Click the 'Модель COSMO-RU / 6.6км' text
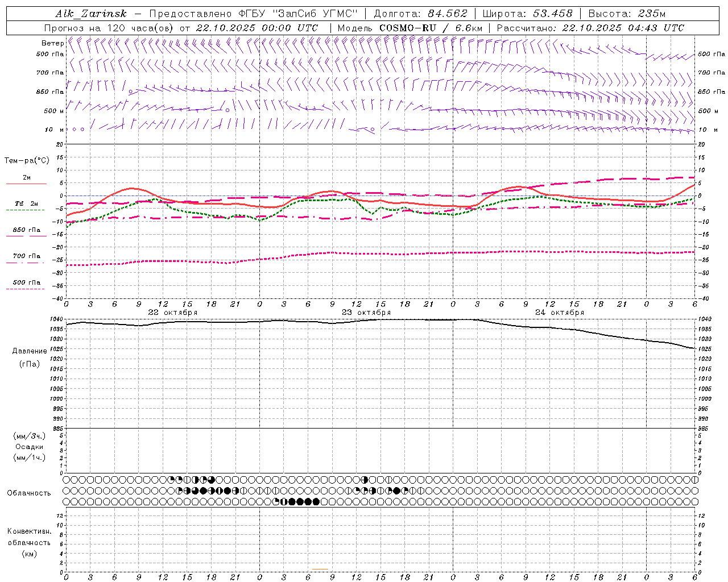Screen dimensions: 728x582 [x=410, y=28]
